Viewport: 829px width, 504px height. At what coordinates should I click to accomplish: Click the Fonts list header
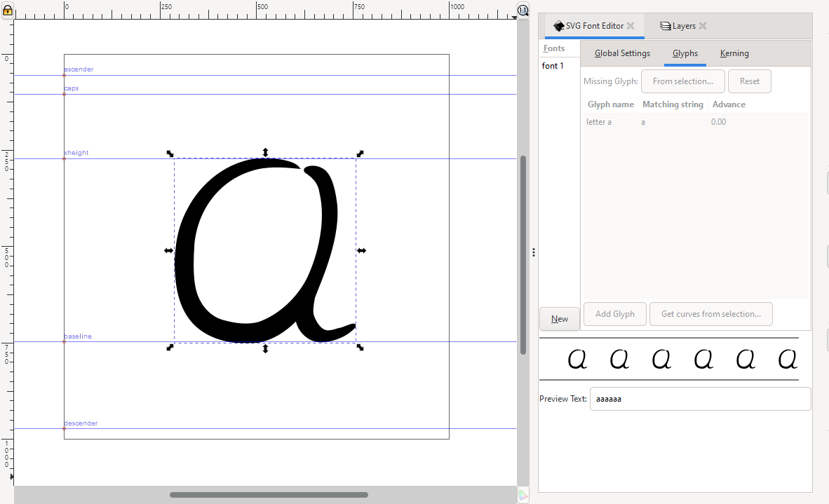coord(554,48)
